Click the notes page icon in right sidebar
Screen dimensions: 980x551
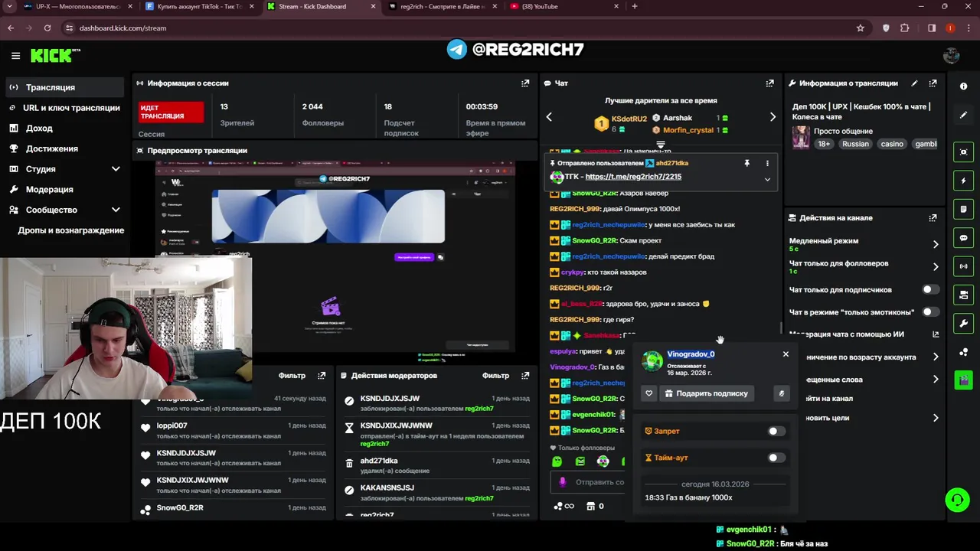tap(964, 209)
